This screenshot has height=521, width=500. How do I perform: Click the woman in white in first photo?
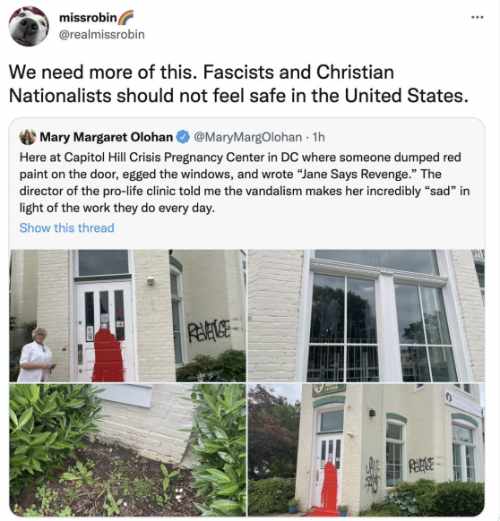click(36, 354)
